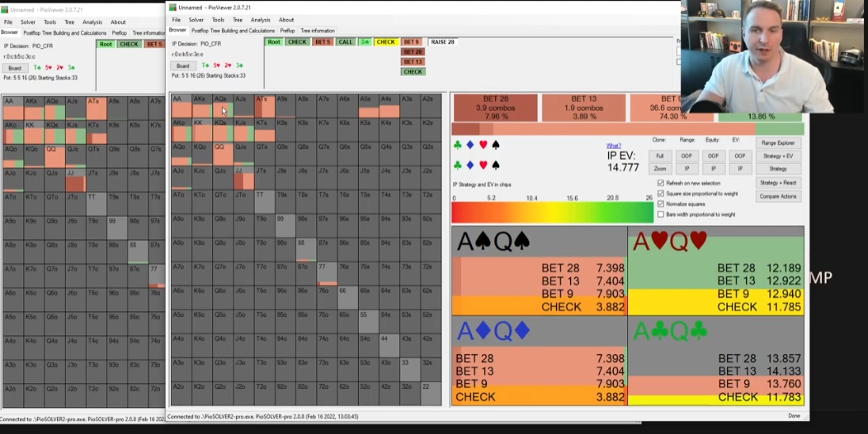Show EV for OOP
This screenshot has width=868, height=434.
740,156
